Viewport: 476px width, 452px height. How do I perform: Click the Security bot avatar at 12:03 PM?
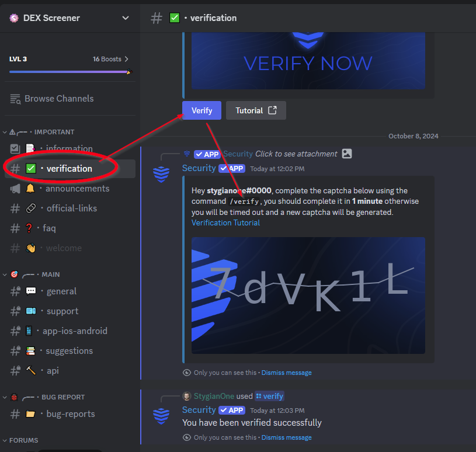coord(161,416)
